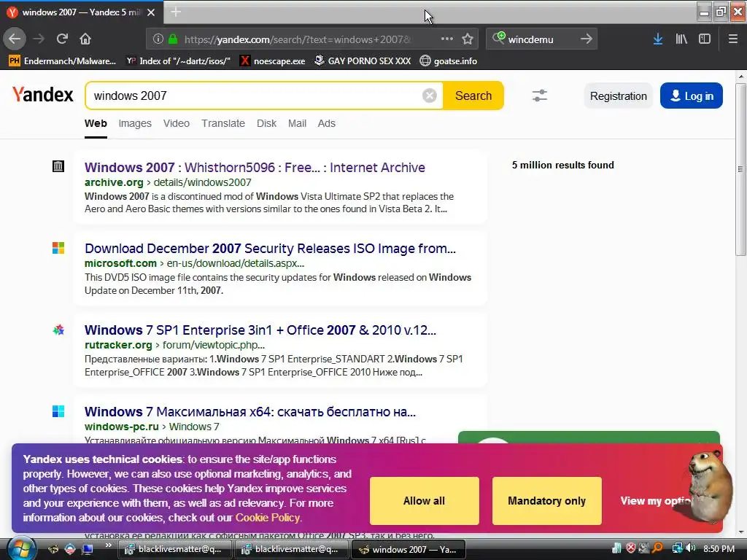The image size is (747, 560).
Task: Bookmark this page with the star
Action: [x=468, y=39]
